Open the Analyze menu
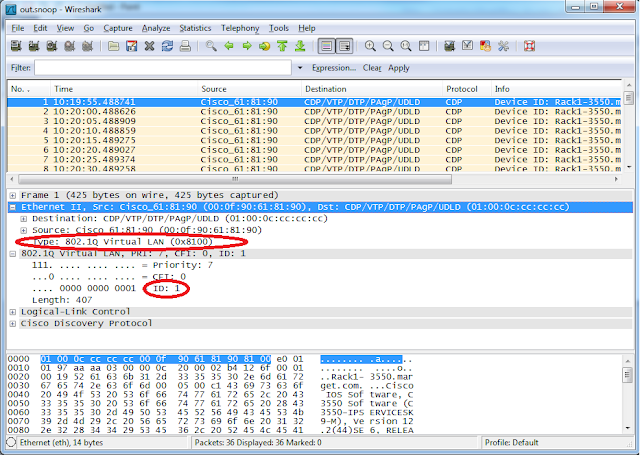The height and width of the screenshot is (455, 640). click(x=156, y=28)
